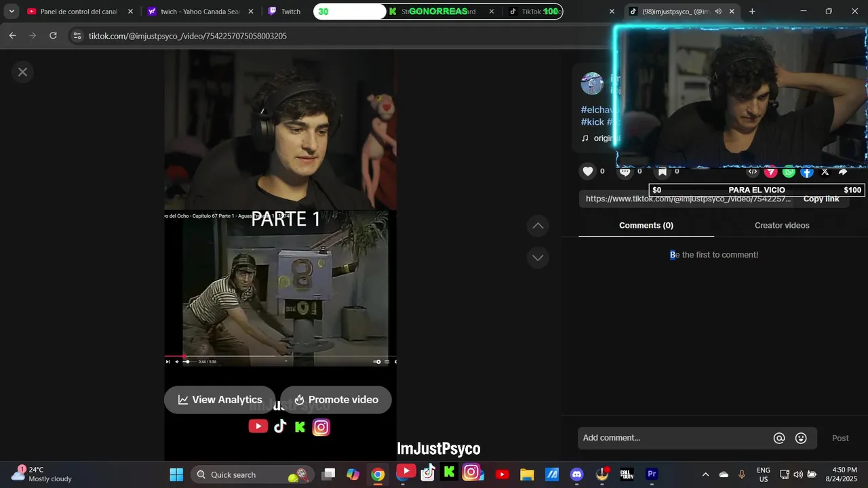Viewport: 868px width, 488px height.
Task: Click the browser address bar URL
Action: pos(188,36)
